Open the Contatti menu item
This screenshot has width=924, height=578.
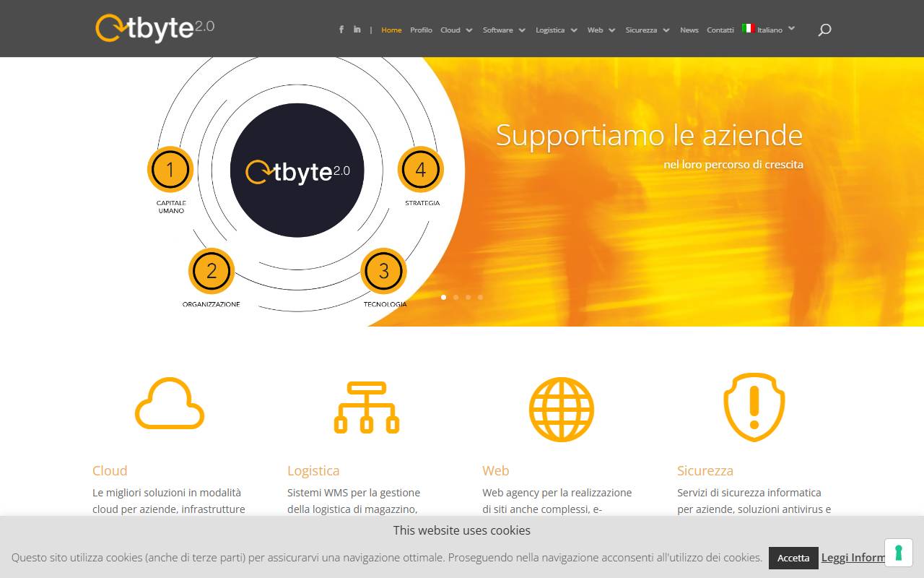pos(720,30)
